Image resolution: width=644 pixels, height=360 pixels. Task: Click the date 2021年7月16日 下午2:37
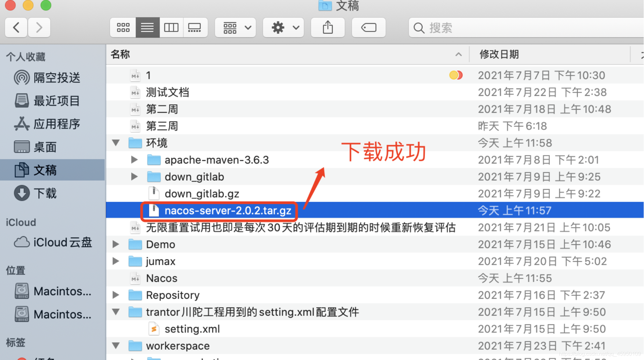click(541, 295)
